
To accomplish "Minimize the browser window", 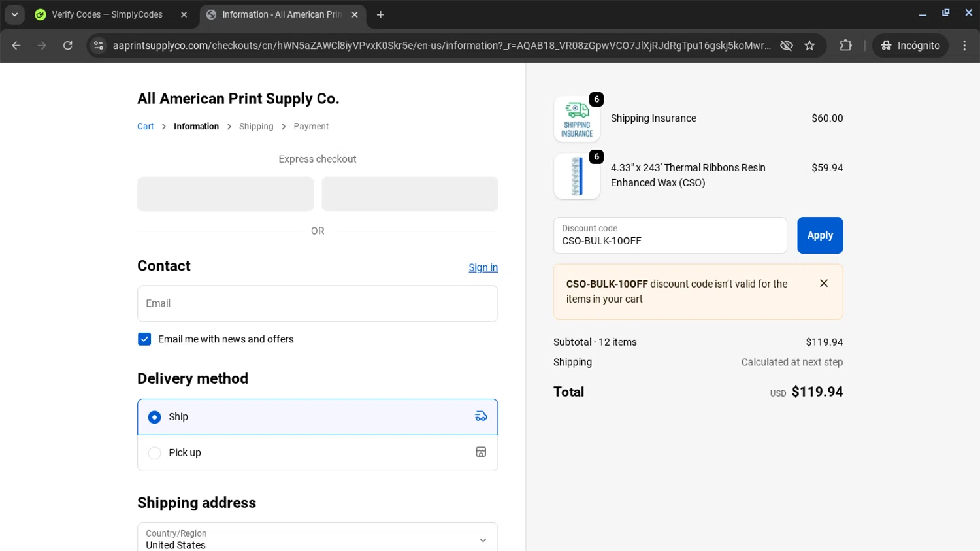I will click(923, 14).
